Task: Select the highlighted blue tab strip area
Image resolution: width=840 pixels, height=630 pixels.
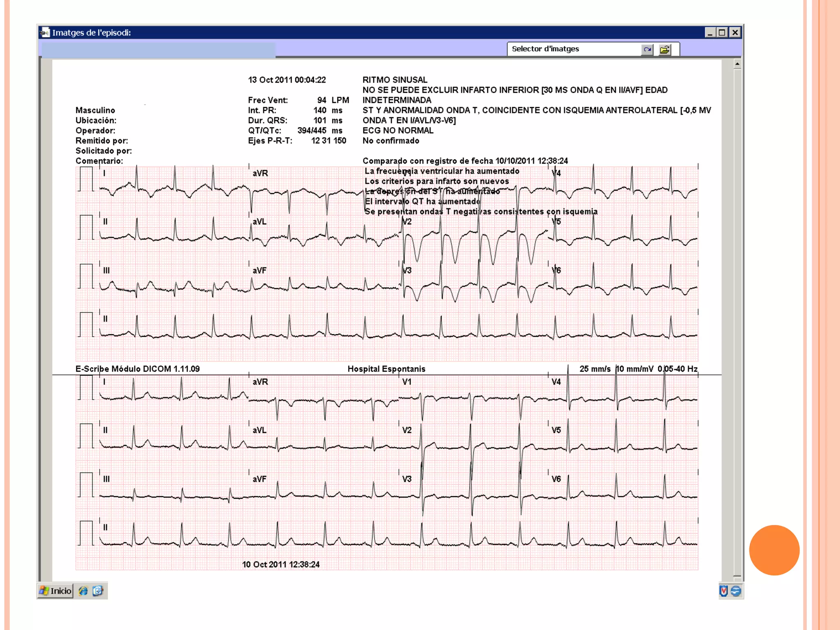Action: (158, 50)
